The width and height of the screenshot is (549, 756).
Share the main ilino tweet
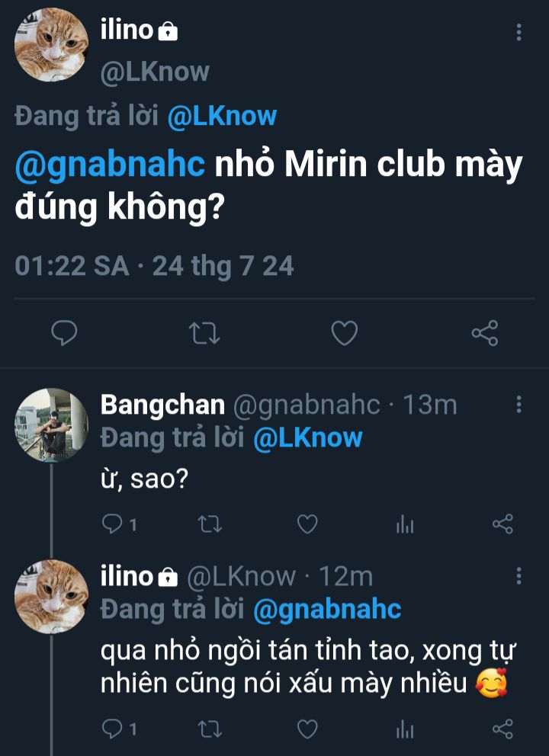click(x=484, y=333)
